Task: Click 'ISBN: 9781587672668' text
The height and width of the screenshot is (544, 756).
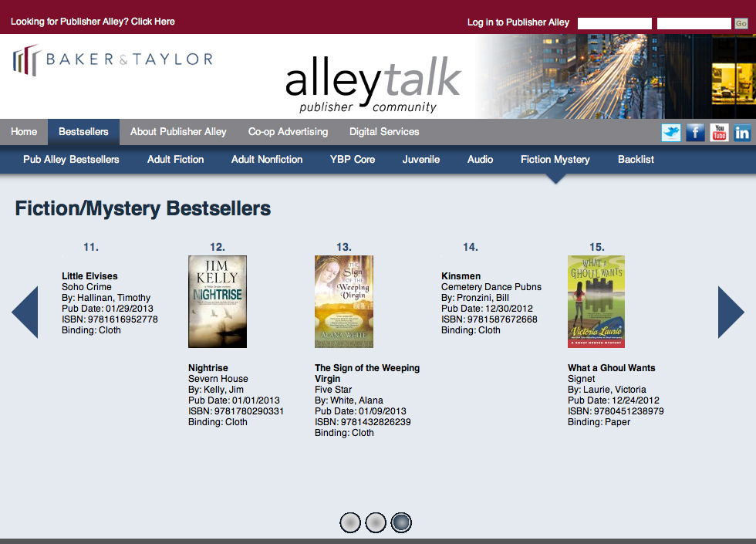Action: (489, 319)
